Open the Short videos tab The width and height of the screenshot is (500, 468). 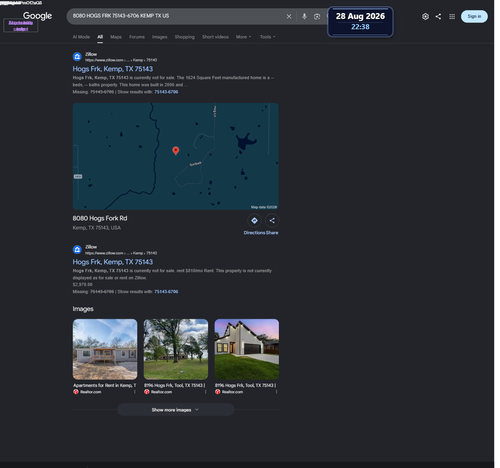[x=215, y=37]
